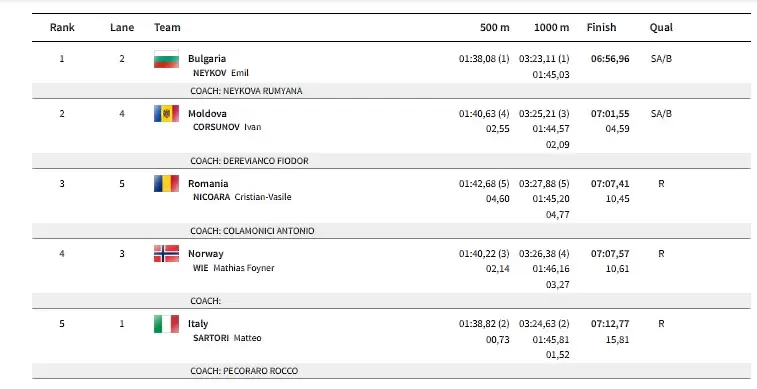757x389 pixels.
Task: Click the Italy flag icon
Action: pyautogui.click(x=167, y=324)
